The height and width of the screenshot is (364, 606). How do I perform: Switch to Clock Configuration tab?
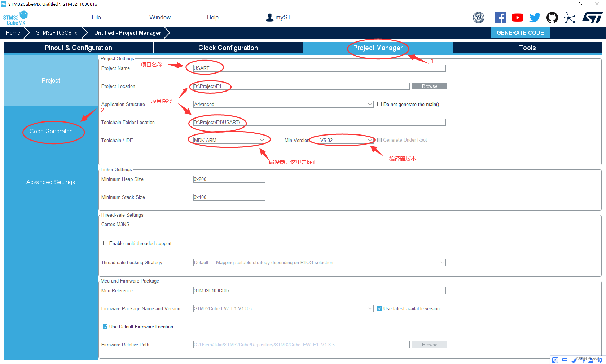[228, 48]
